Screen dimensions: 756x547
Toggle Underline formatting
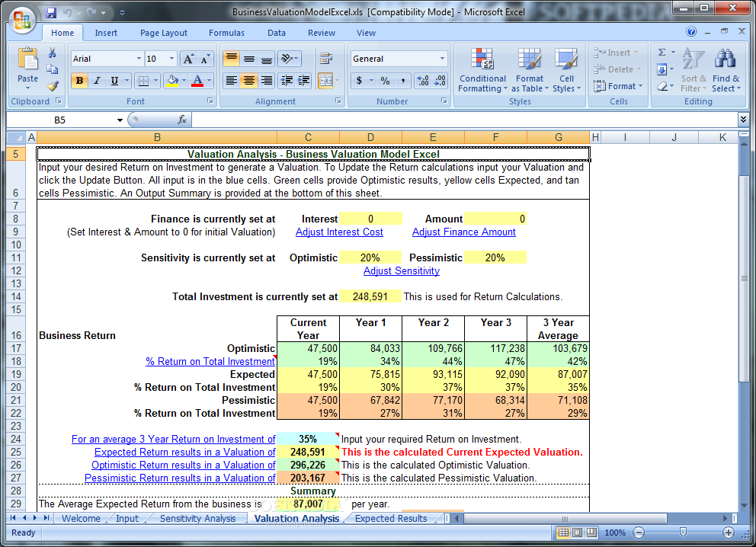[x=114, y=81]
